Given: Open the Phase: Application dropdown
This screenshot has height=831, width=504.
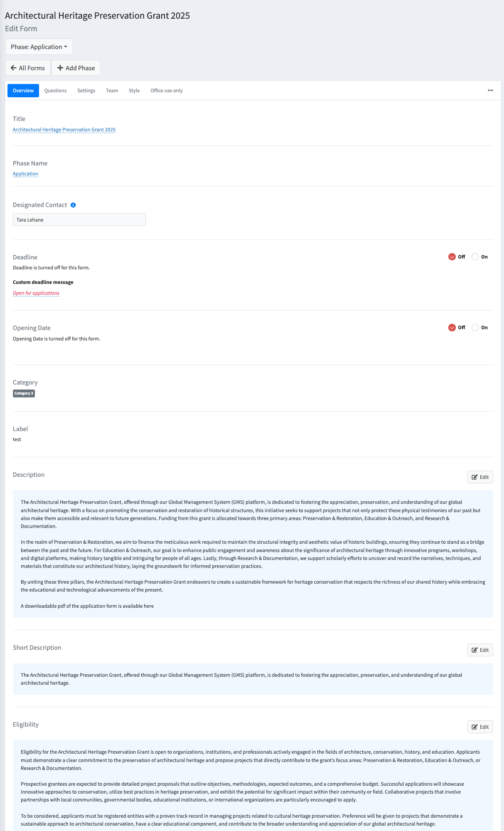Looking at the screenshot, I should (39, 47).
